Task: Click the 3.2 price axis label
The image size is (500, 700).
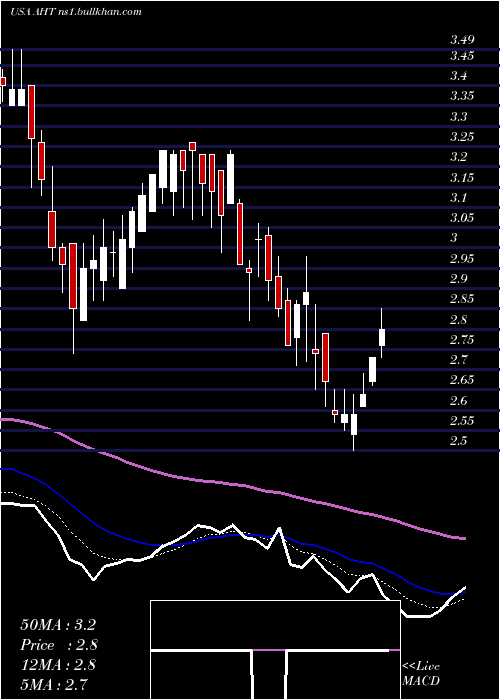Action: tap(458, 157)
